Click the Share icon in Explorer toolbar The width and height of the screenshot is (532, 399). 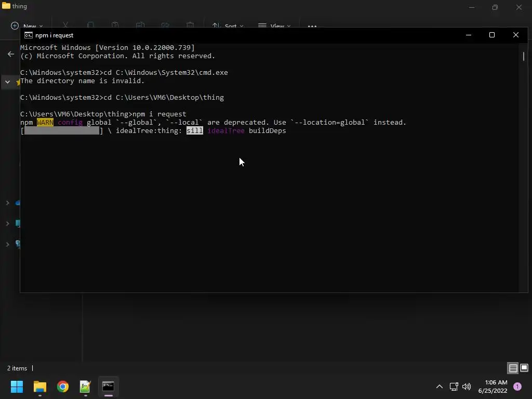165,25
